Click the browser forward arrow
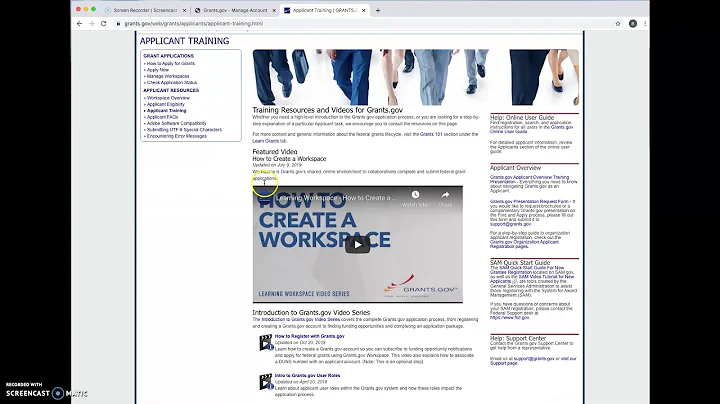720x404 pixels. 91,23
